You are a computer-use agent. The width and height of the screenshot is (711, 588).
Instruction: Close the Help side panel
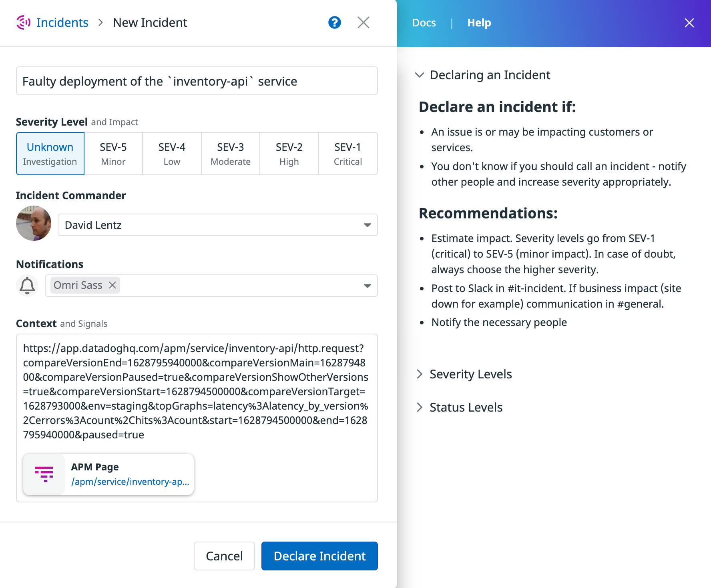pos(689,23)
